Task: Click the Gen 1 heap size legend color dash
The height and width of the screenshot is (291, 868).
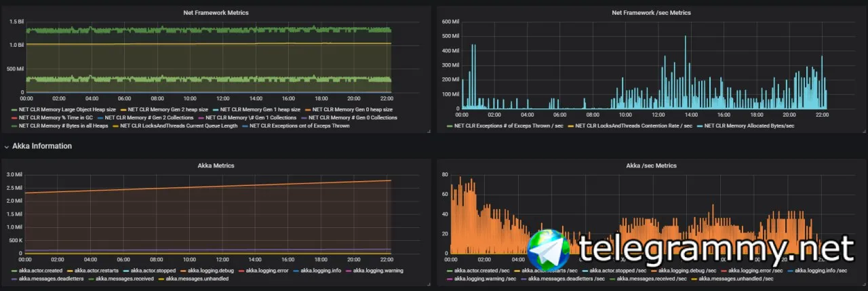Action: pos(216,109)
